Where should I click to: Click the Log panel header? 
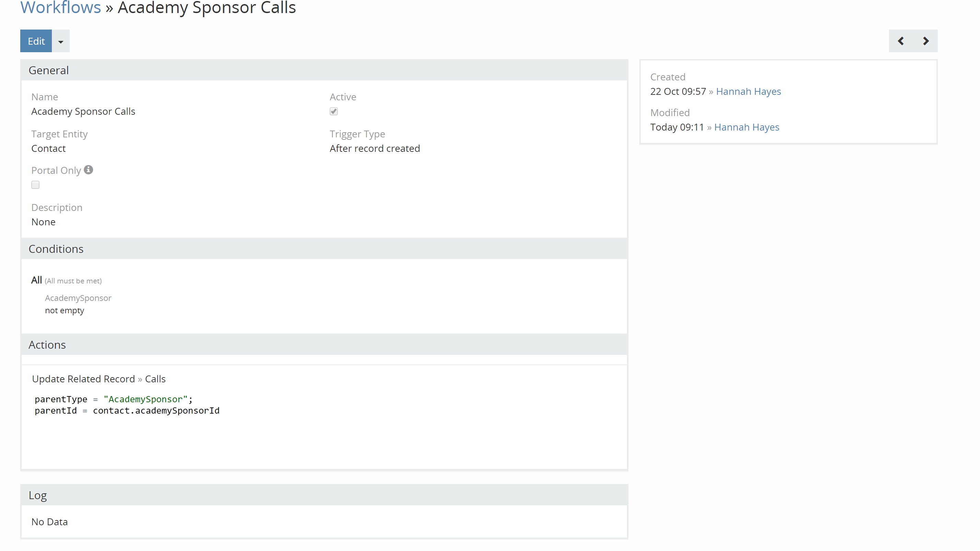pos(38,495)
